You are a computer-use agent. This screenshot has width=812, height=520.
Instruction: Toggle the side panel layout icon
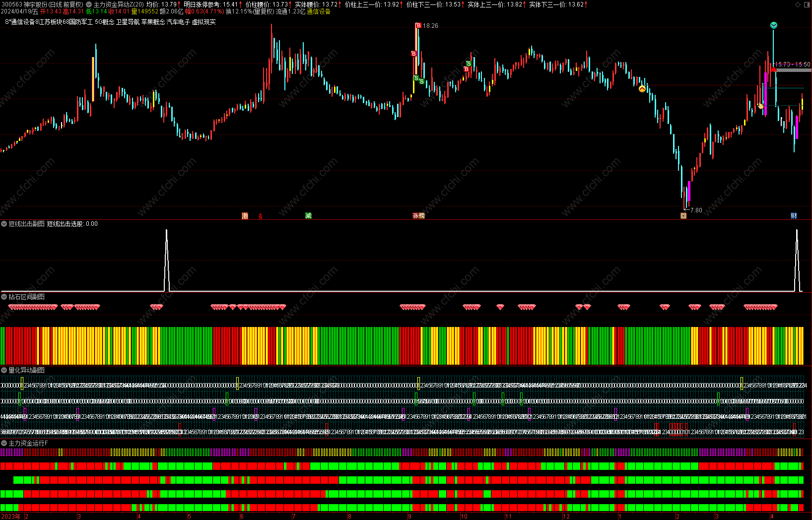pos(807,4)
